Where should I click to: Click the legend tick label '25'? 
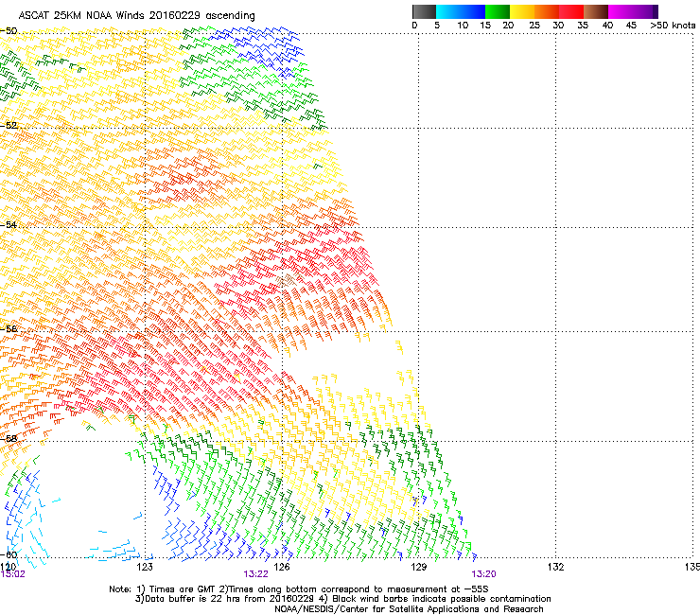pos(534,26)
